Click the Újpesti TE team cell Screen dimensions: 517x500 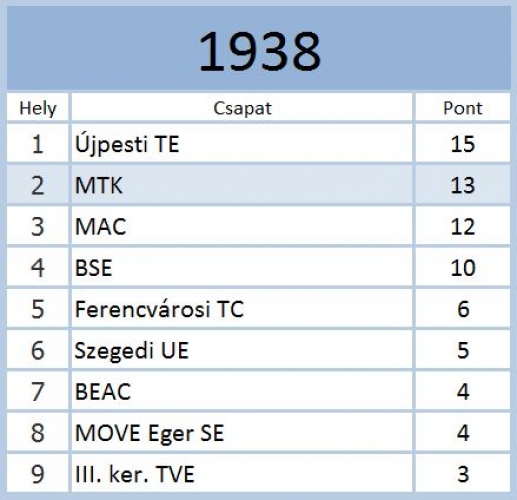pos(242,144)
